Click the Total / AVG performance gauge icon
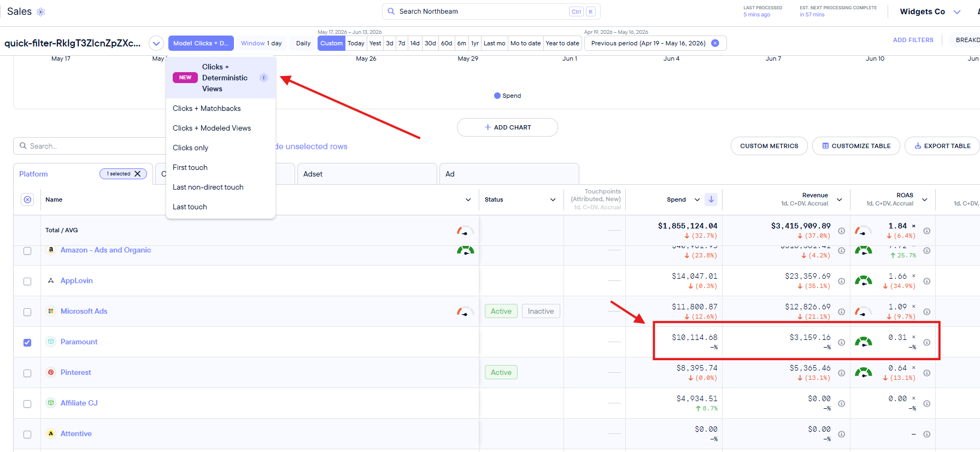 click(x=465, y=231)
